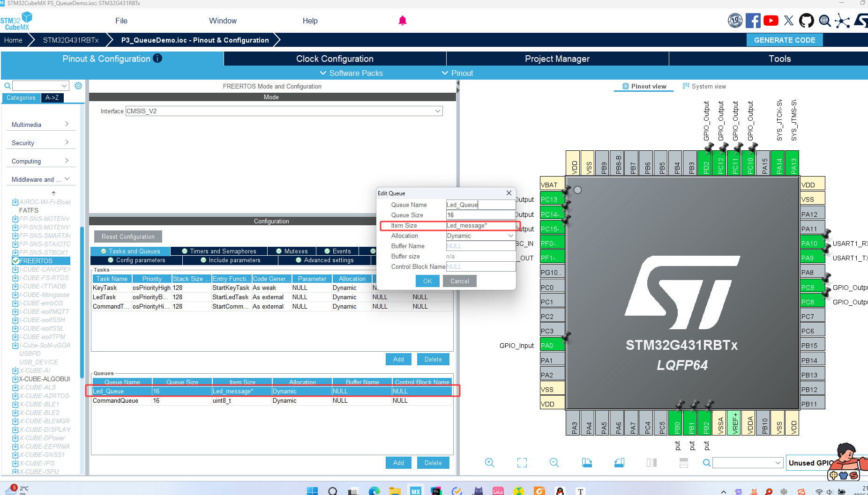Zoom in on the pinout view
This screenshot has height=495, width=868.
[490, 463]
